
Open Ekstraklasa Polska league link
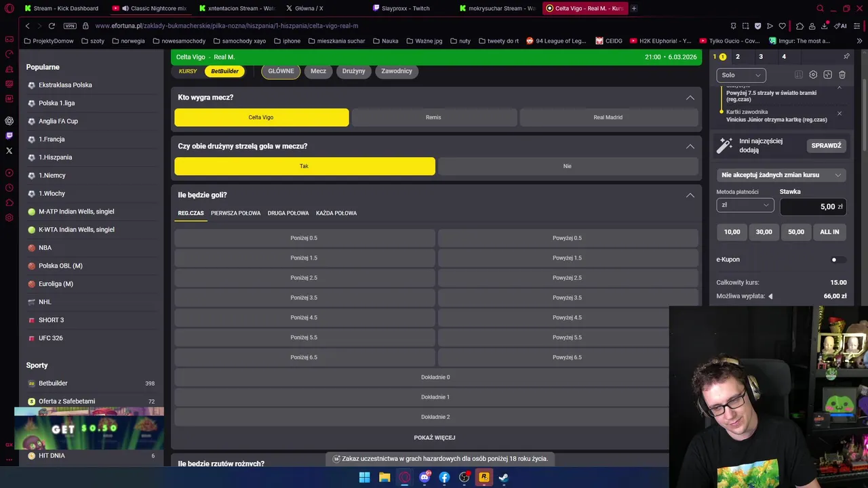coord(65,85)
